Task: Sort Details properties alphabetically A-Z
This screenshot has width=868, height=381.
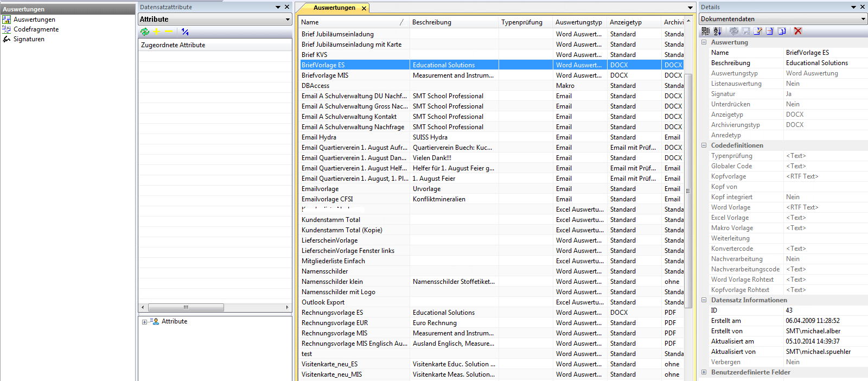Action: click(x=718, y=31)
